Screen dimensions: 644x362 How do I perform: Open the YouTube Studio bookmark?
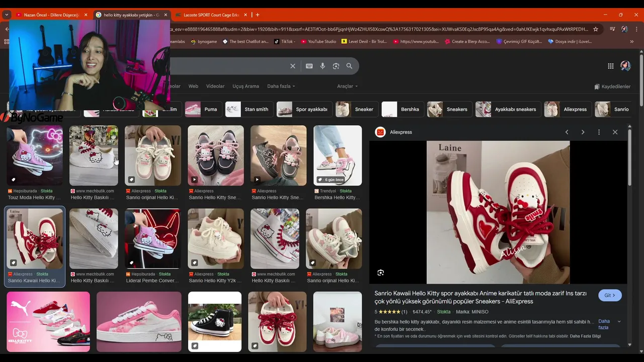tap(318, 42)
